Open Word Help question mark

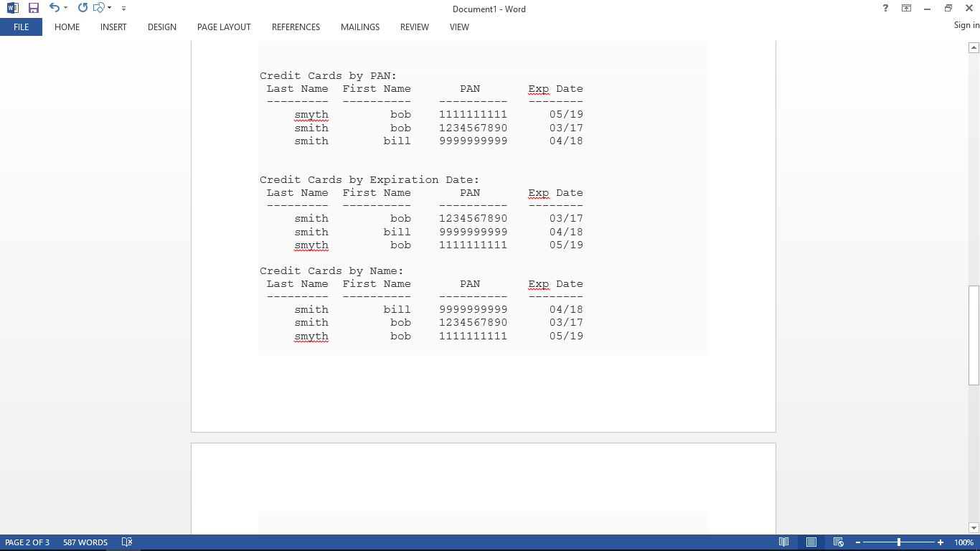point(886,9)
